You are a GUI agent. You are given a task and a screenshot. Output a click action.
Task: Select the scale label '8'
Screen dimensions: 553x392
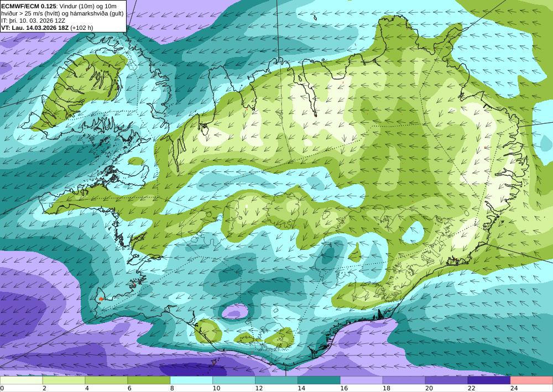click(x=172, y=388)
